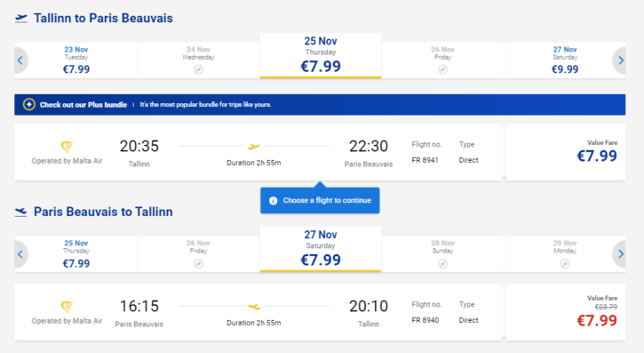This screenshot has height=353, width=644.
Task: Click the Malta Air logo on the 16:15 flight
Action: [x=67, y=306]
